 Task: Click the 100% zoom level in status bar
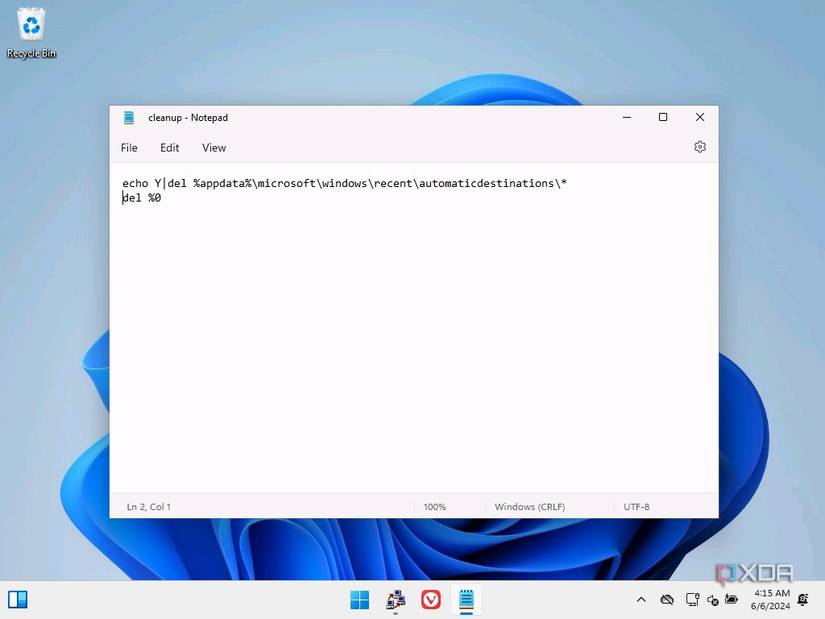point(435,507)
